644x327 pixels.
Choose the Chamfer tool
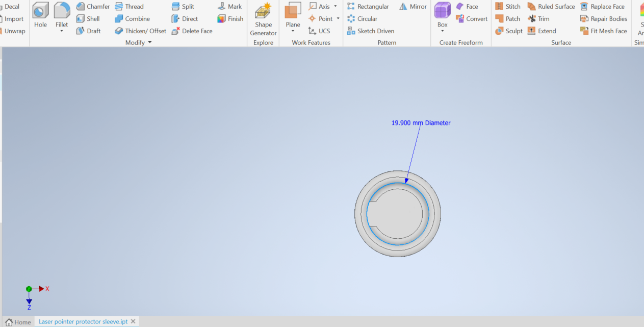coord(93,7)
